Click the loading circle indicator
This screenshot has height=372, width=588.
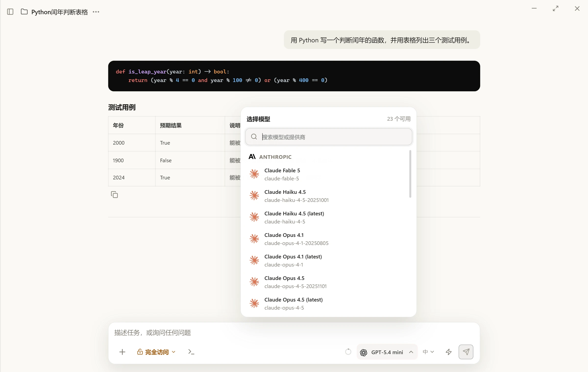tap(348, 352)
